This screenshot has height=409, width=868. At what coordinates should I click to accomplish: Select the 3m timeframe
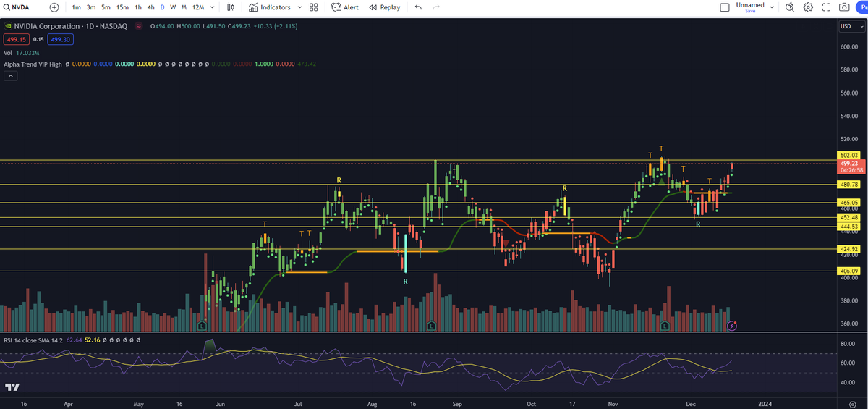click(91, 7)
